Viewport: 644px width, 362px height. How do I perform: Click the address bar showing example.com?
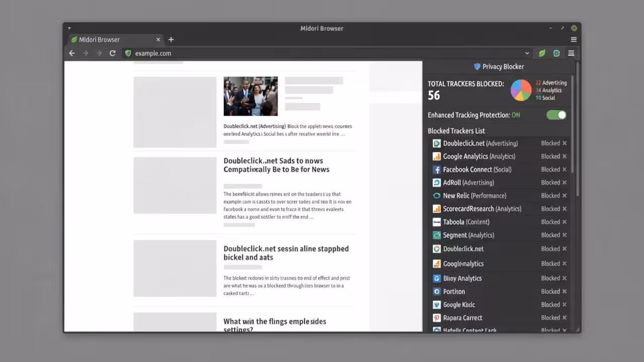pyautogui.click(x=327, y=53)
